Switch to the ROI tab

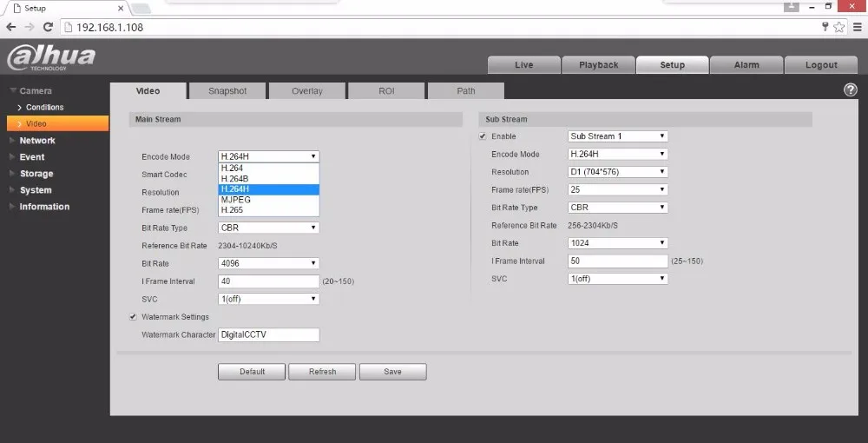(x=386, y=91)
